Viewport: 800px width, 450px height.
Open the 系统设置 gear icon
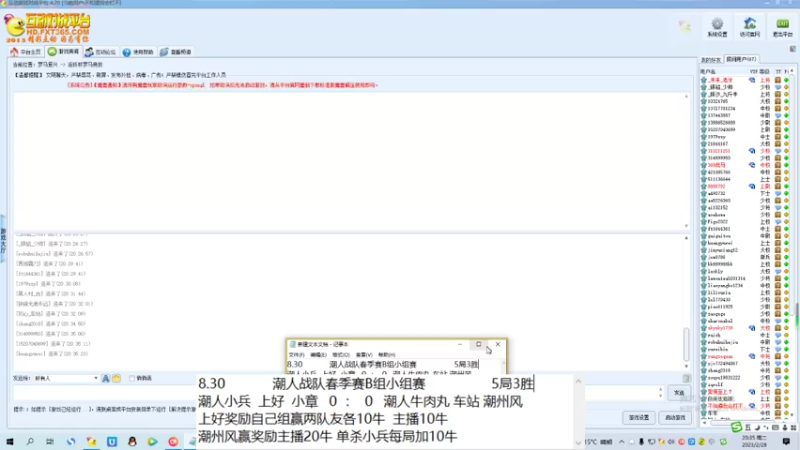[x=717, y=28]
